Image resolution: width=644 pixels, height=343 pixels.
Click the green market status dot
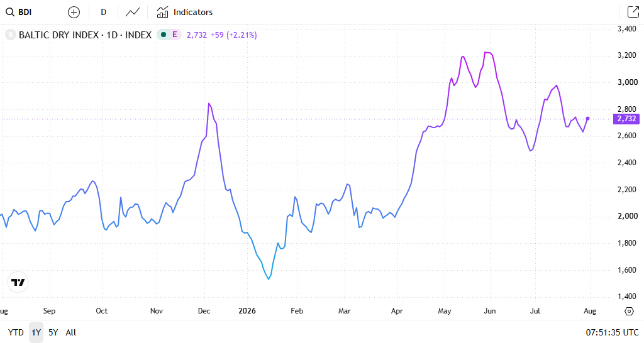[164, 35]
